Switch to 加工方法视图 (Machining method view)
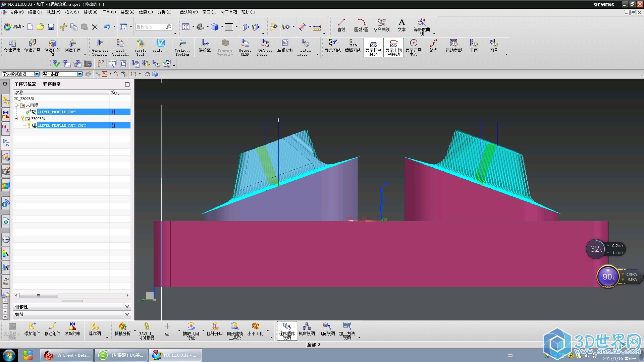 (347, 331)
